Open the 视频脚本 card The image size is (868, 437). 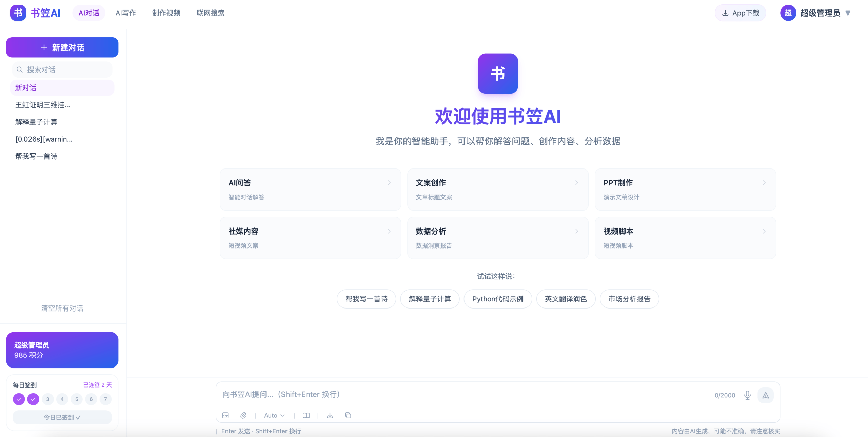(x=685, y=238)
